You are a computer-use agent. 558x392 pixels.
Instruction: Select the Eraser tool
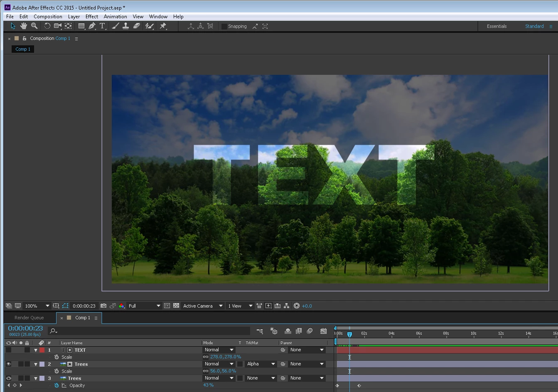[137, 26]
